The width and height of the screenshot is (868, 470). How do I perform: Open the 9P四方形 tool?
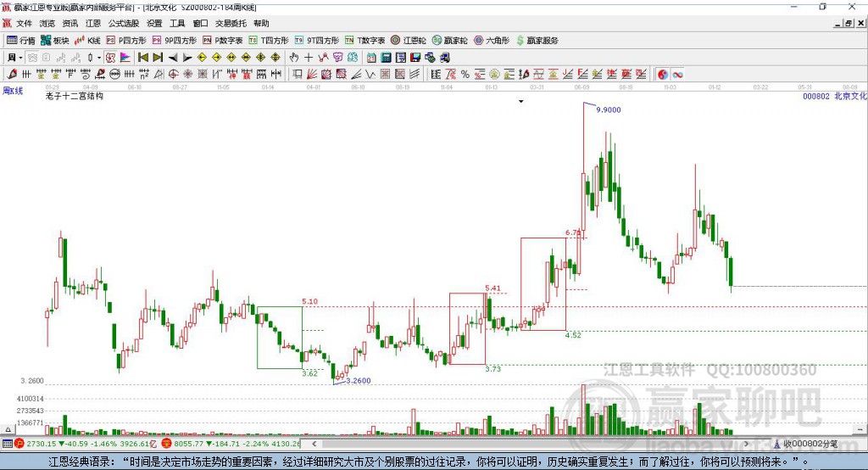175,41
